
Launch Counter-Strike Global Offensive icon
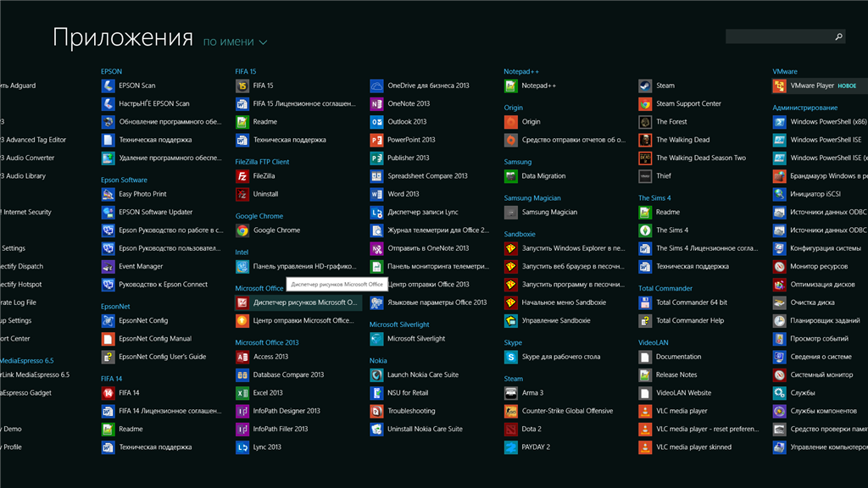click(511, 411)
